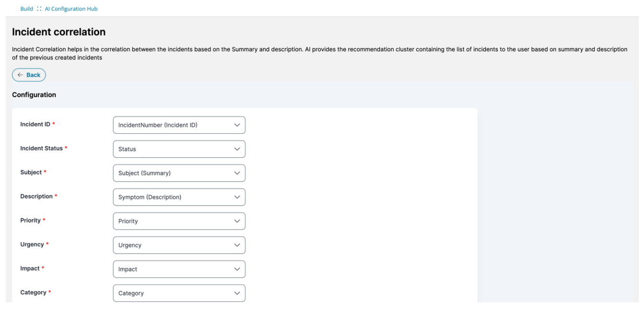The height and width of the screenshot is (312, 644).
Task: Open the Priority selection box
Action: (x=172, y=221)
